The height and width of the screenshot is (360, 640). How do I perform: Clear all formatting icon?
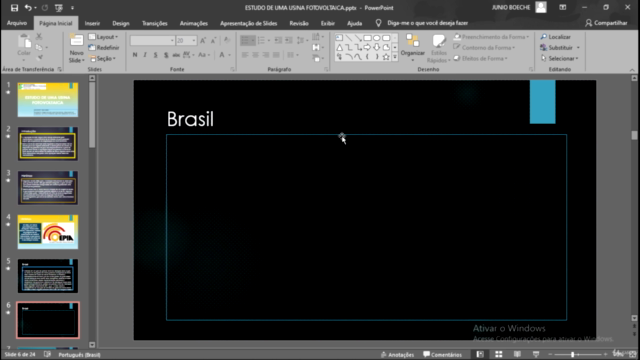pyautogui.click(x=227, y=40)
